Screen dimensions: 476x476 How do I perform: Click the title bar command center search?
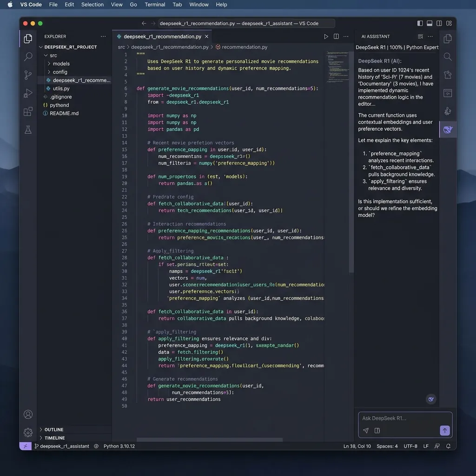click(x=247, y=23)
